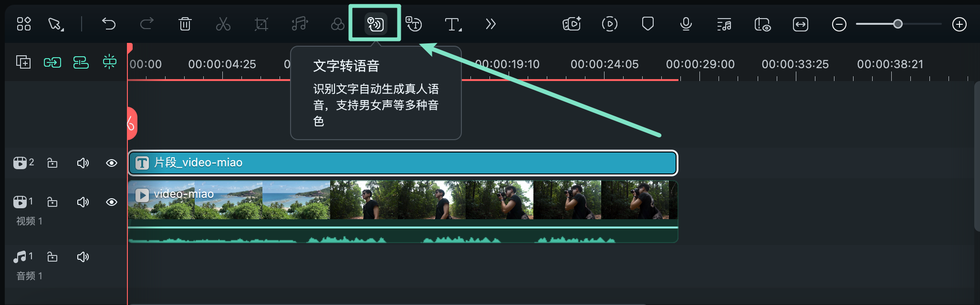980x305 pixels.
Task: Click the video track 2 icon
Action: pos(20,163)
